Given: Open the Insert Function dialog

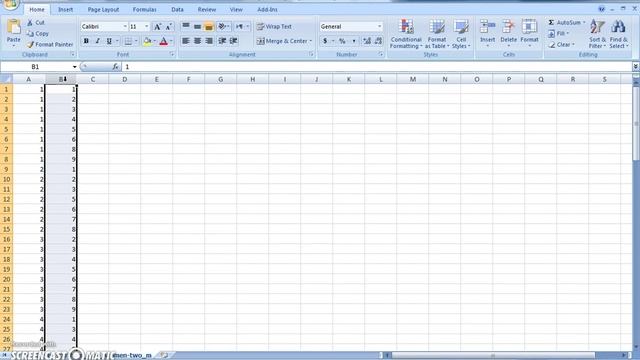Looking at the screenshot, I should point(116,67).
